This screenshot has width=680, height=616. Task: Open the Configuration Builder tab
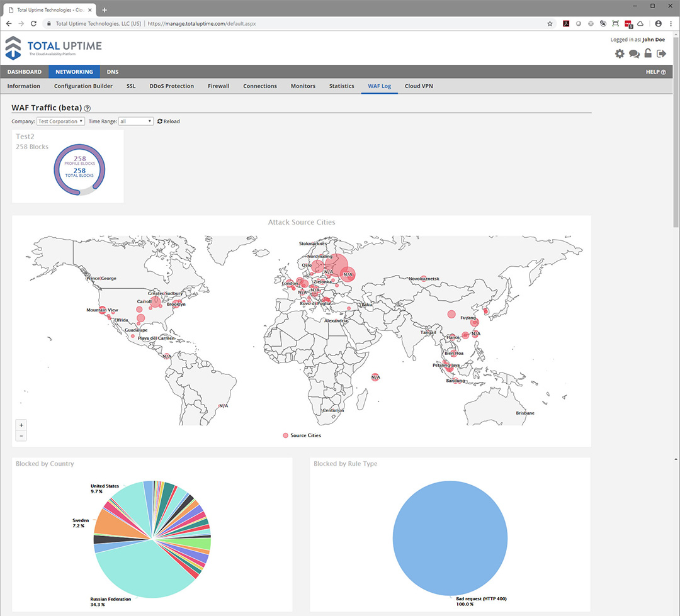pyautogui.click(x=83, y=86)
